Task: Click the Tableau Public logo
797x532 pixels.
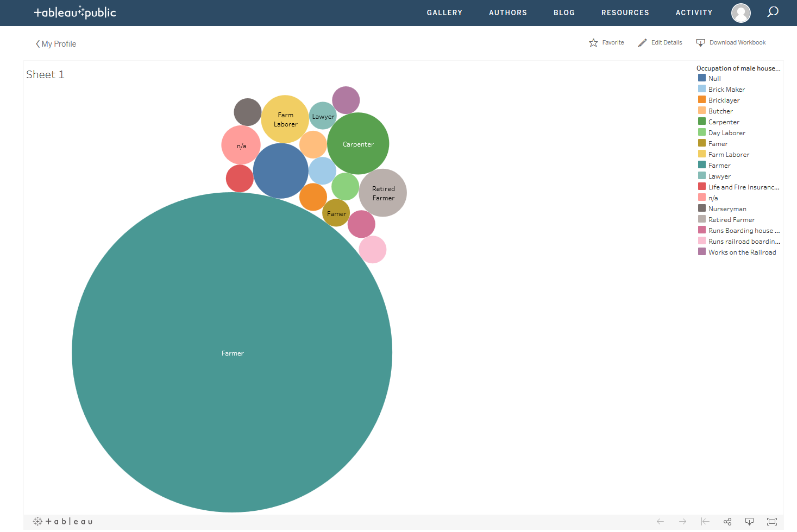Action: coord(75,12)
